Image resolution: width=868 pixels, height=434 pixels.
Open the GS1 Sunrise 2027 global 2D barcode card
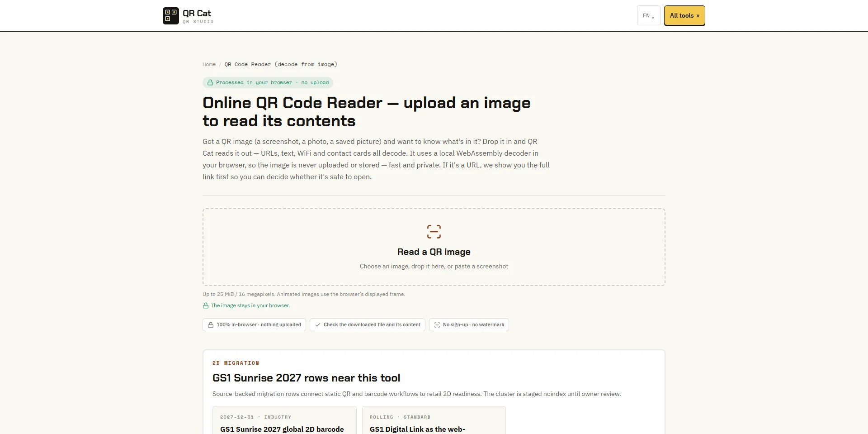pos(284,420)
